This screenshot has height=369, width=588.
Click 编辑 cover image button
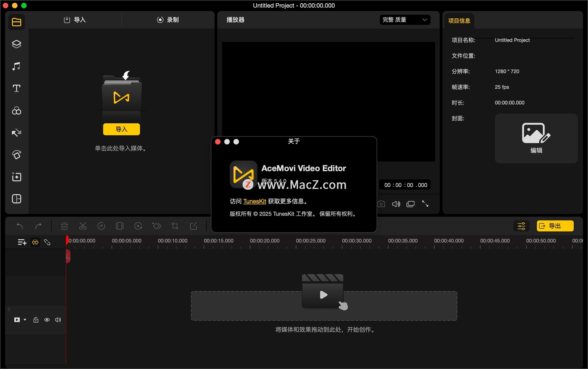click(x=536, y=138)
